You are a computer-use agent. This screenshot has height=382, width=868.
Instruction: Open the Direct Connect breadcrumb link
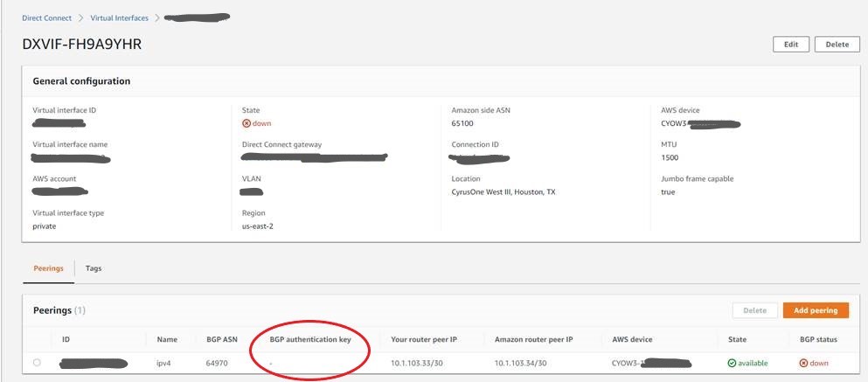[x=46, y=17]
